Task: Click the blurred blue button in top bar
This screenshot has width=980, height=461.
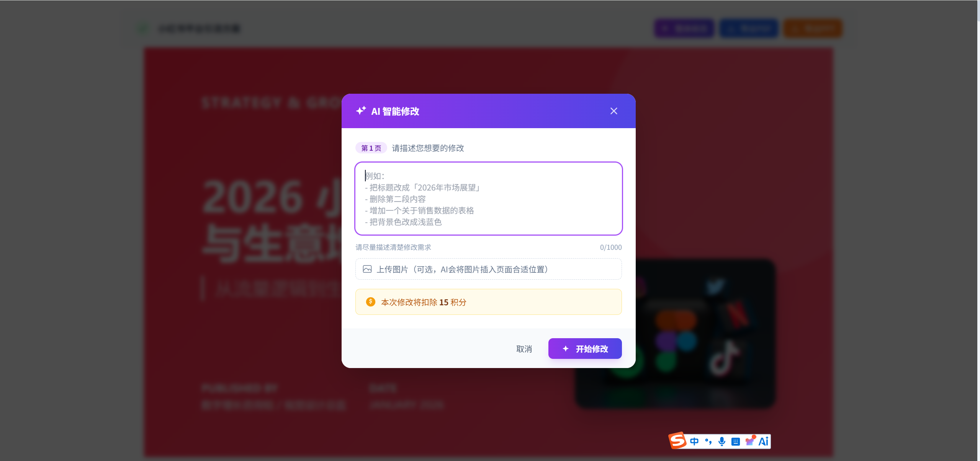Action: (x=749, y=28)
